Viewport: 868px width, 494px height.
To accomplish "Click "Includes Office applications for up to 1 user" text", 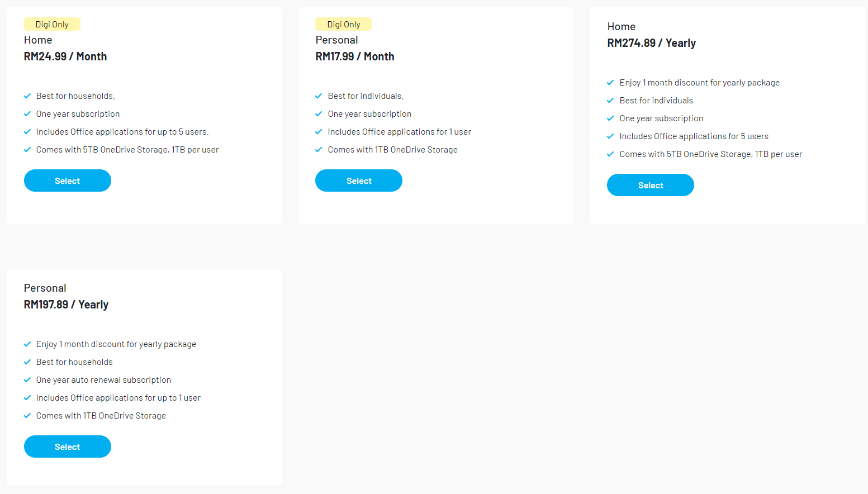I will pos(118,398).
